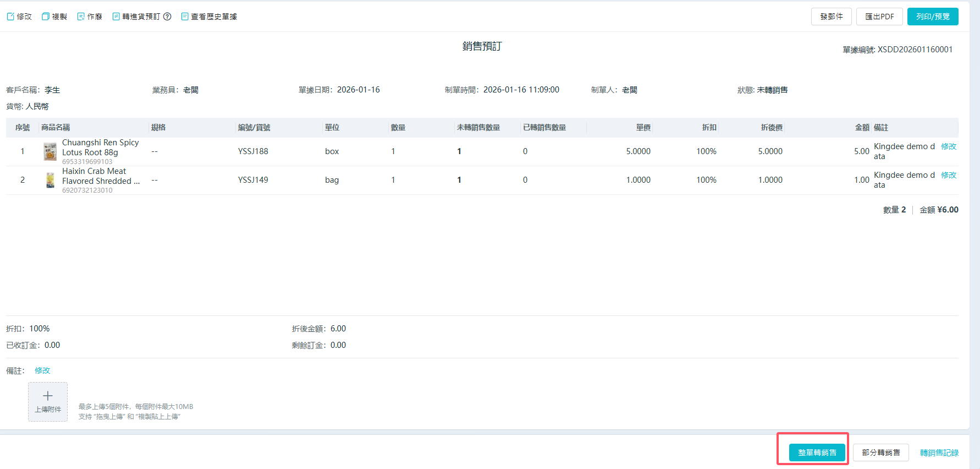Image resolution: width=980 pixels, height=469 pixels.
Task: Open help tooltip beside 轉進貨預訂
Action: tap(167, 17)
